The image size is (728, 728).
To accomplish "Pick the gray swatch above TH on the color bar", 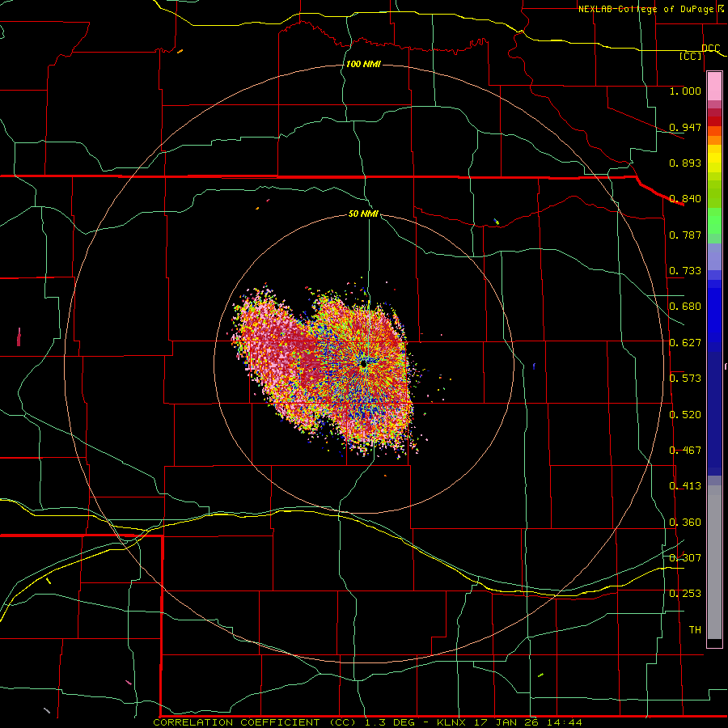I will tap(714, 562).
